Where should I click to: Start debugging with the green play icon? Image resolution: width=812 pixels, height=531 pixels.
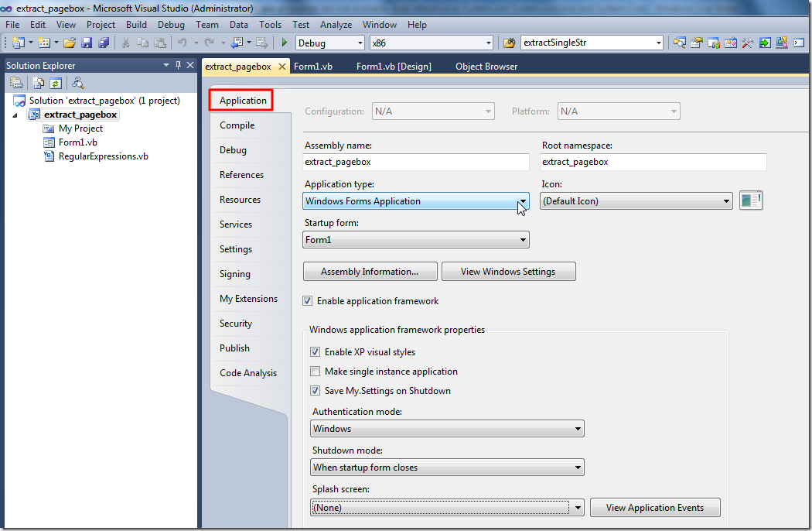285,43
